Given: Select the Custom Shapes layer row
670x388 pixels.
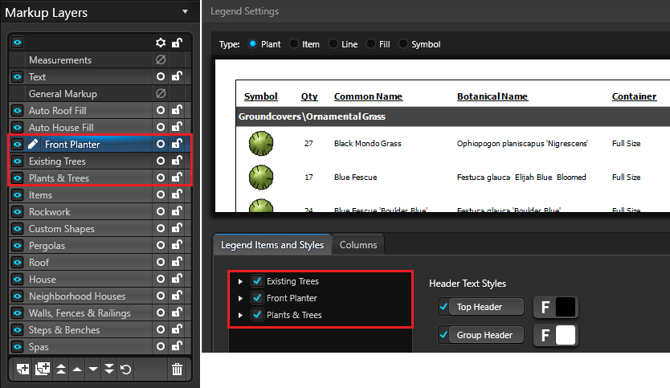Looking at the screenshot, I should (x=99, y=229).
